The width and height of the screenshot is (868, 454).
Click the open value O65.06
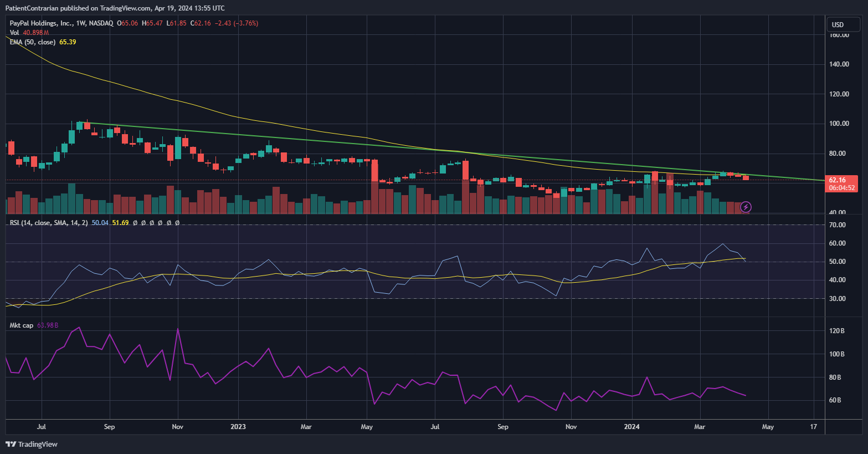pos(128,23)
